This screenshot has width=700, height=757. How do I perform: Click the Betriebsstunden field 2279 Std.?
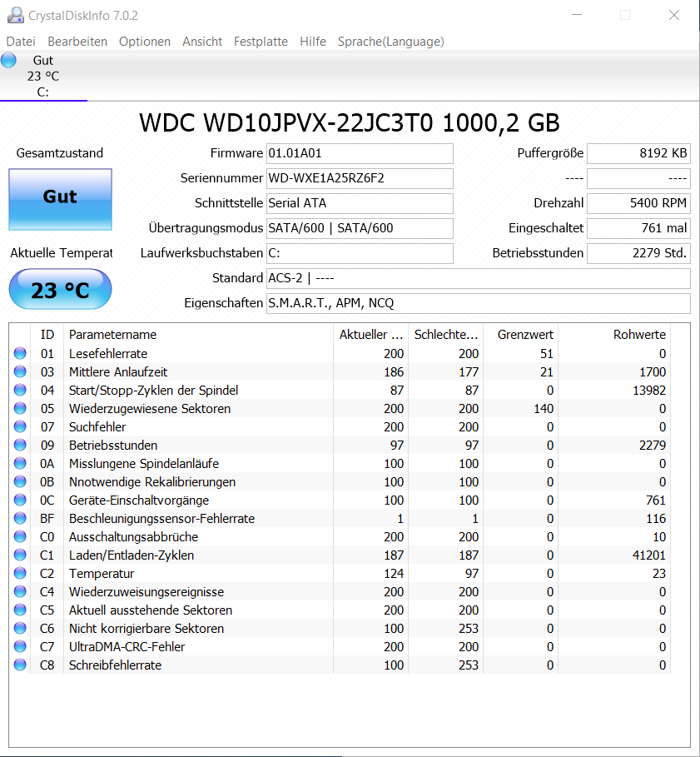(x=638, y=253)
